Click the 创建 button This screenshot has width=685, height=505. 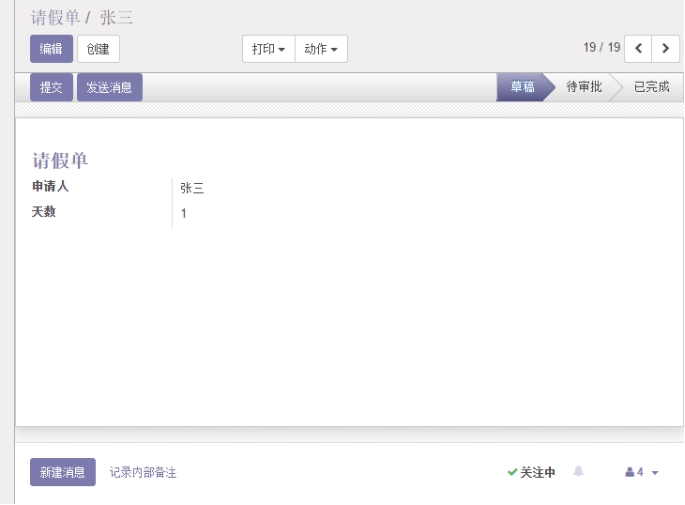(x=98, y=49)
